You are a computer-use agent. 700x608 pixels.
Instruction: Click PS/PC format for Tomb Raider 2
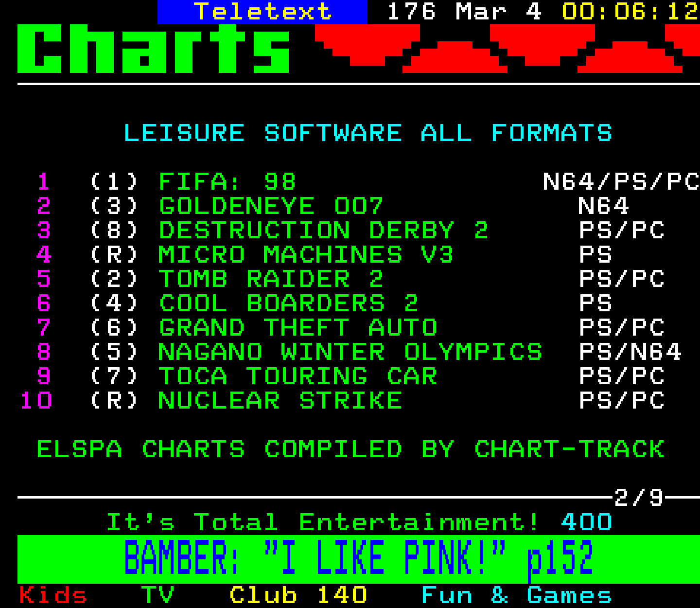click(x=622, y=279)
